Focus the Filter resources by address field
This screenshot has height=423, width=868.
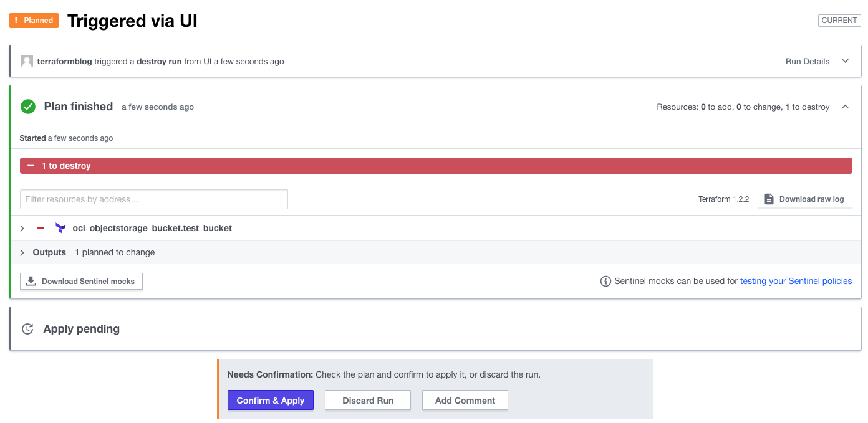coord(154,199)
